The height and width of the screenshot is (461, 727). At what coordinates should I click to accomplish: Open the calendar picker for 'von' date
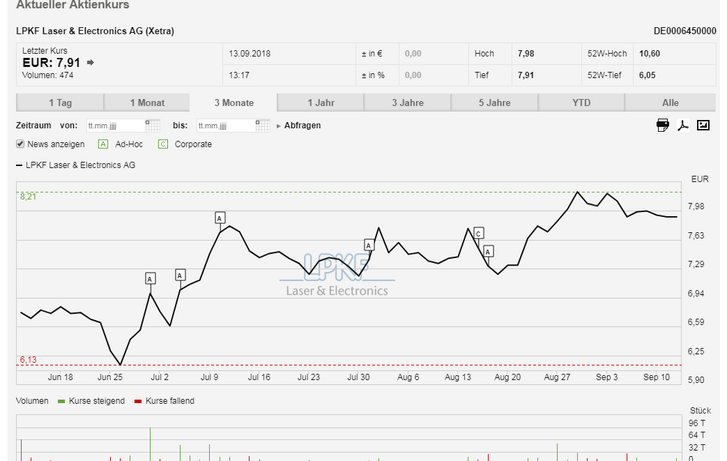(x=152, y=125)
